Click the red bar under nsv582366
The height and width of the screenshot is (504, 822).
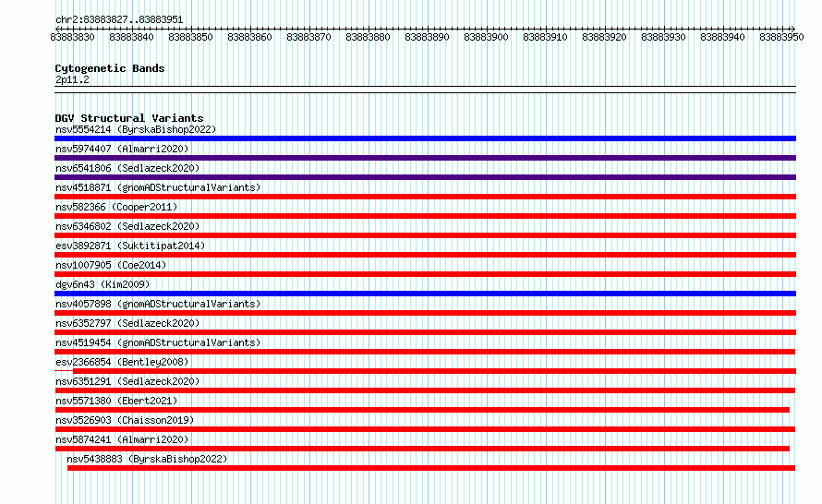pyautogui.click(x=425, y=216)
